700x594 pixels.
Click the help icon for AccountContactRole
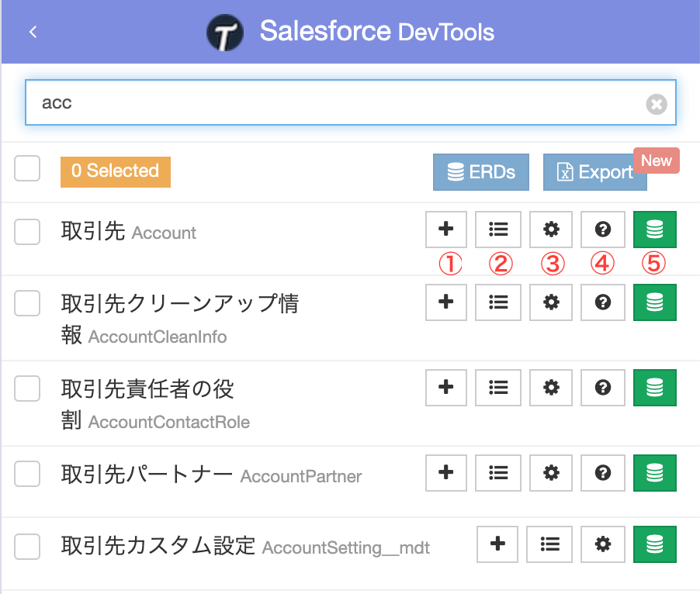tap(603, 388)
